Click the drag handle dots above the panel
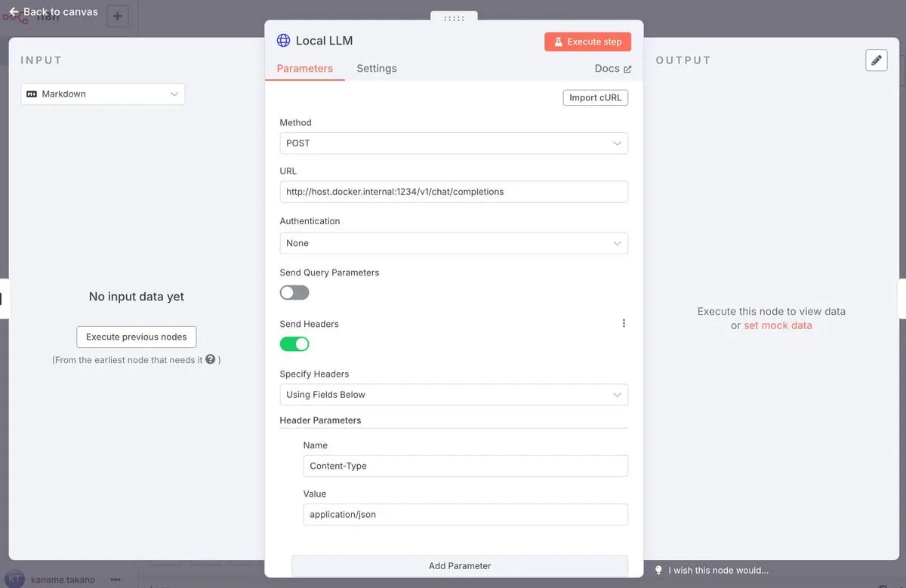Image resolution: width=906 pixels, height=588 pixels. click(x=454, y=17)
